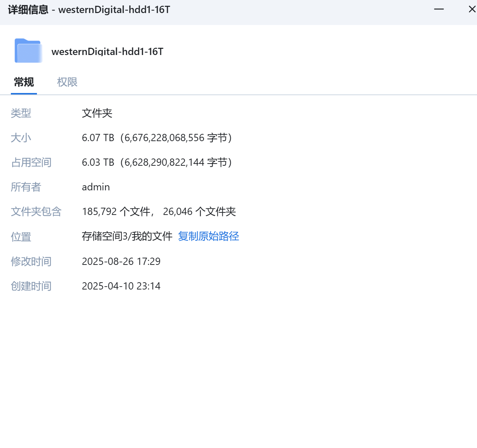Click the 复制原始路径 link

point(209,236)
